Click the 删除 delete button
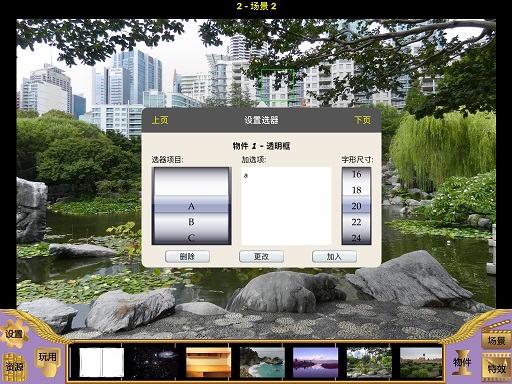 click(x=187, y=256)
